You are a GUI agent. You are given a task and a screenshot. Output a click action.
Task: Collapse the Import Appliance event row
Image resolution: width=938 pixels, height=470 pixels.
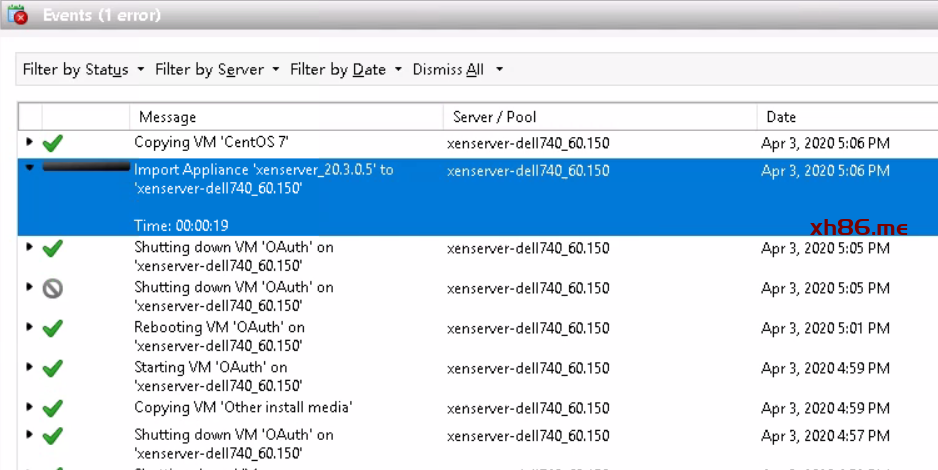[29, 168]
